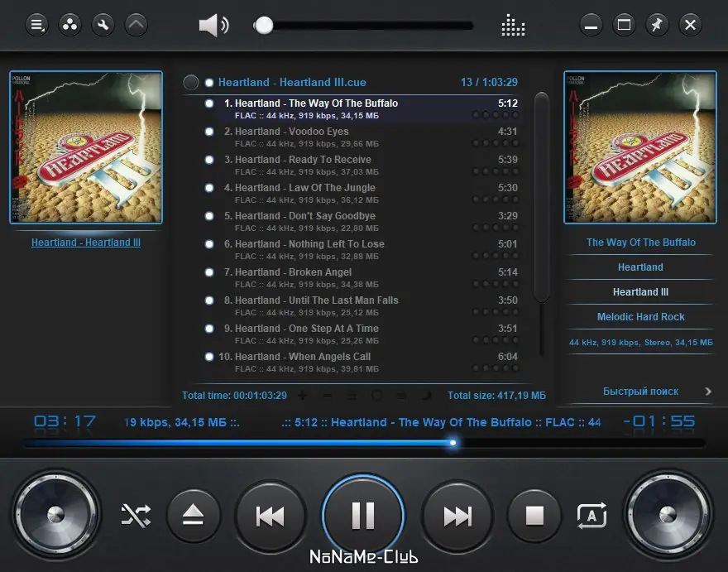Screen dimensions: 728x572
Task: Toggle the white dot of Heartland III.cue header
Action: 209,83
